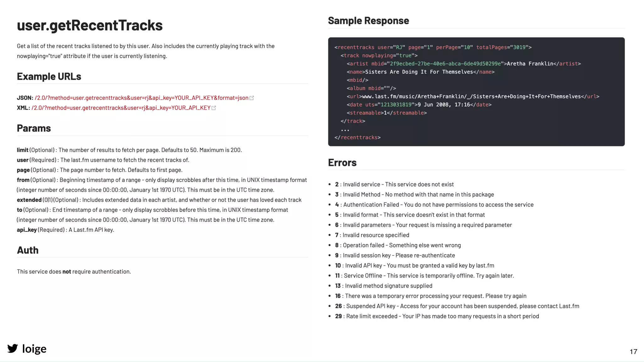The image size is (644, 362).
Task: Click the Sample Response heading
Action: (368, 20)
